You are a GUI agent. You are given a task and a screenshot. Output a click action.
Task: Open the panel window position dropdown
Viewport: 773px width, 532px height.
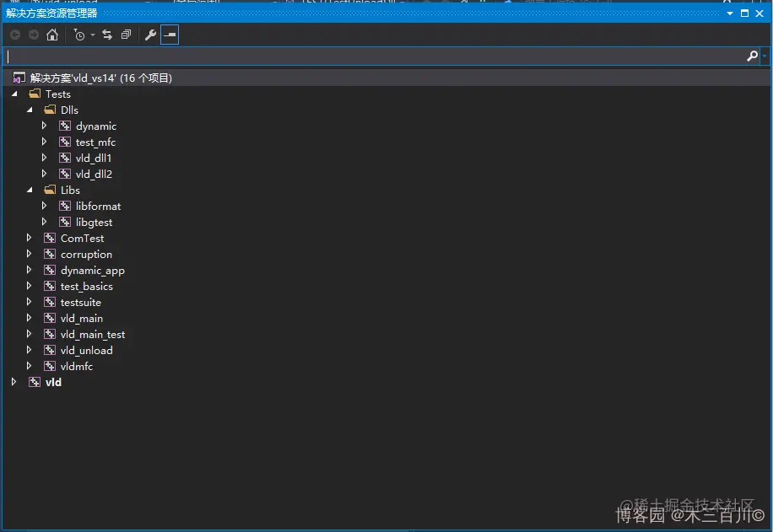point(730,13)
